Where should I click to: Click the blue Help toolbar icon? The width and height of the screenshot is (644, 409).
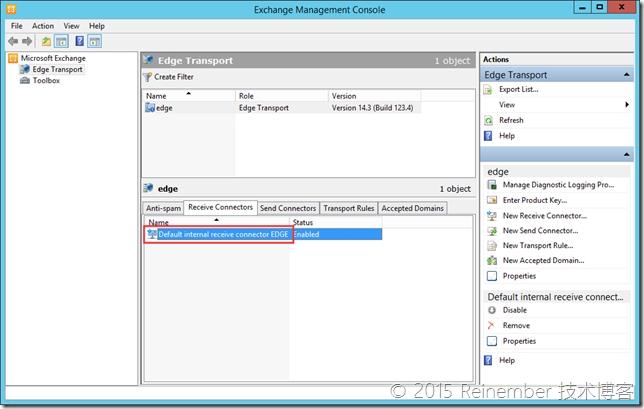[x=80, y=41]
